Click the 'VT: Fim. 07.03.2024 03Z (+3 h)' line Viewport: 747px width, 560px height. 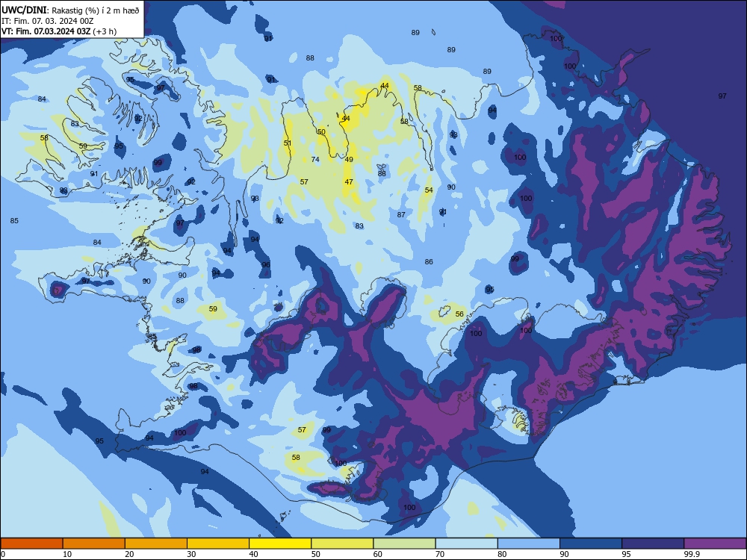(58, 31)
